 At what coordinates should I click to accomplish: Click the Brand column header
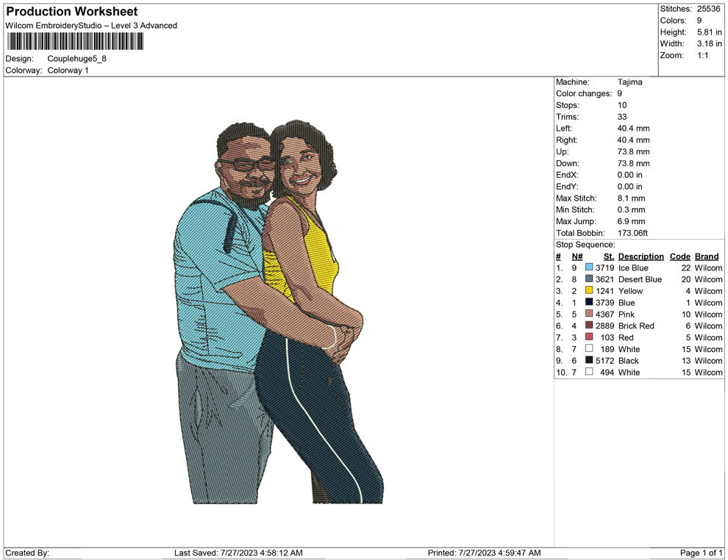click(707, 256)
